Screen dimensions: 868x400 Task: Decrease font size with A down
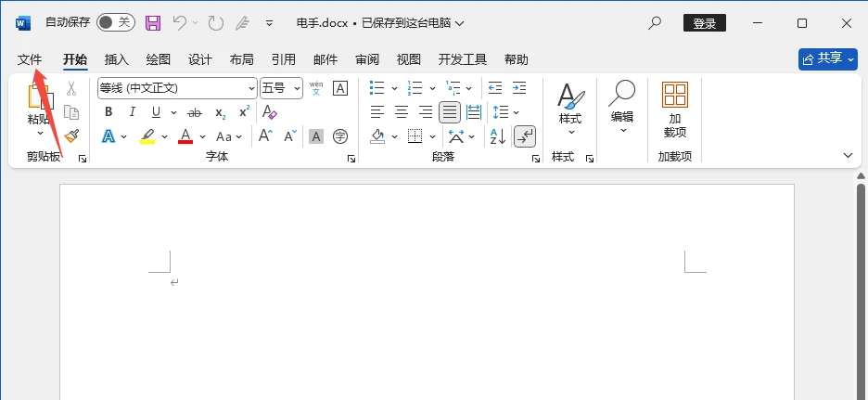(290, 135)
